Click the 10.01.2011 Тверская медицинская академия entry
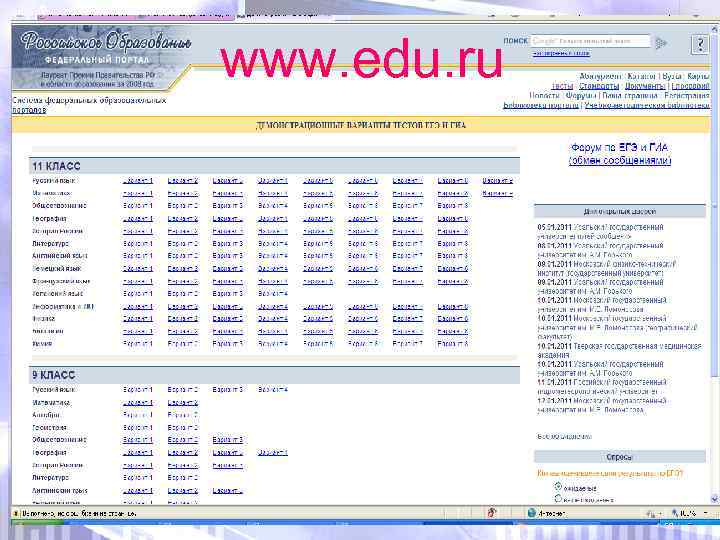Image resolution: width=720 pixels, height=540 pixels. pos(619,350)
